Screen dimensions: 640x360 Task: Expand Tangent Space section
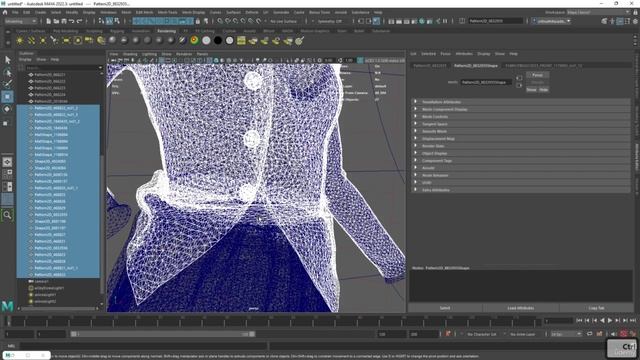coord(521,124)
